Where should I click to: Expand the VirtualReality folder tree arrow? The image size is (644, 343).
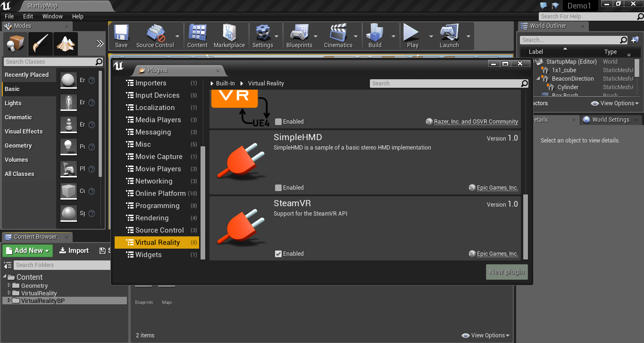9,293
